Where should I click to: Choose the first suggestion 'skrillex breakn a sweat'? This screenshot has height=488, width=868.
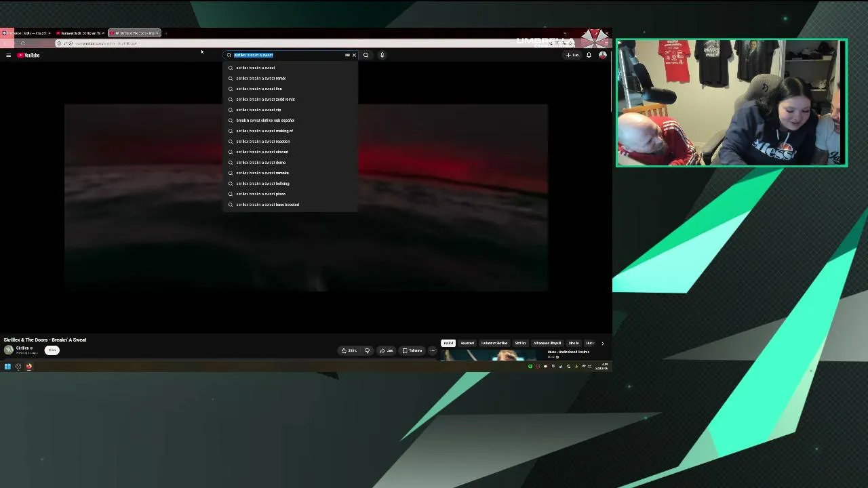290,68
